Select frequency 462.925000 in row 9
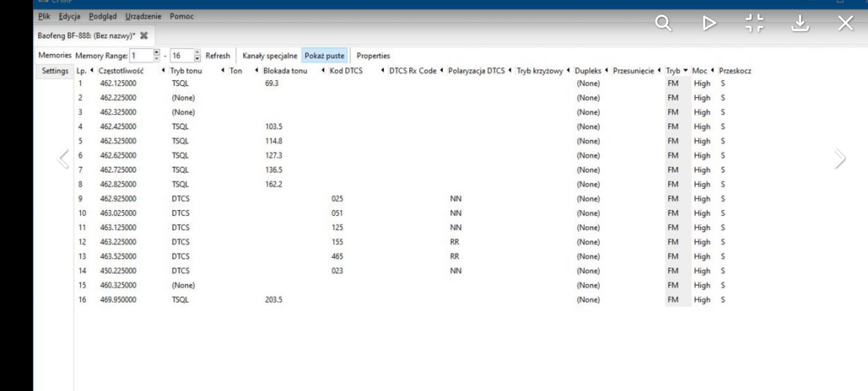The height and width of the screenshot is (391, 868). pos(118,199)
